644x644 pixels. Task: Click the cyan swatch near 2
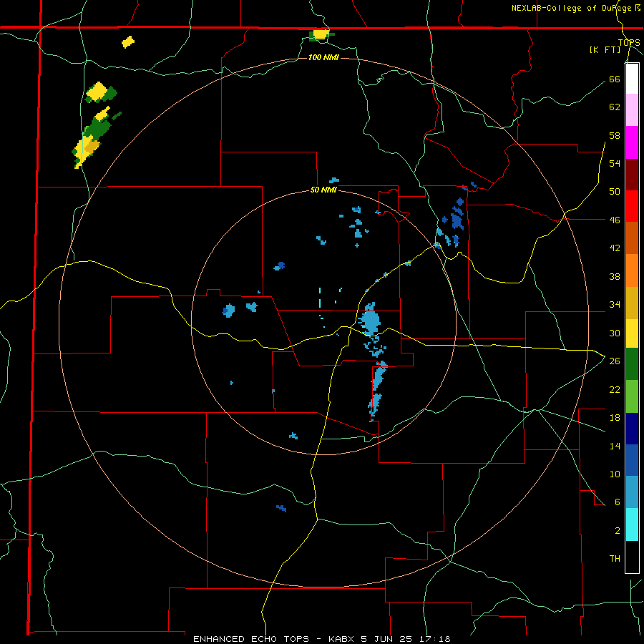coord(632,525)
